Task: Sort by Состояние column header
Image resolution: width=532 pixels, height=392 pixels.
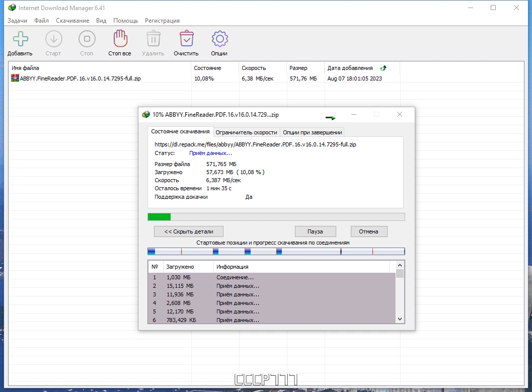Action: [215, 68]
